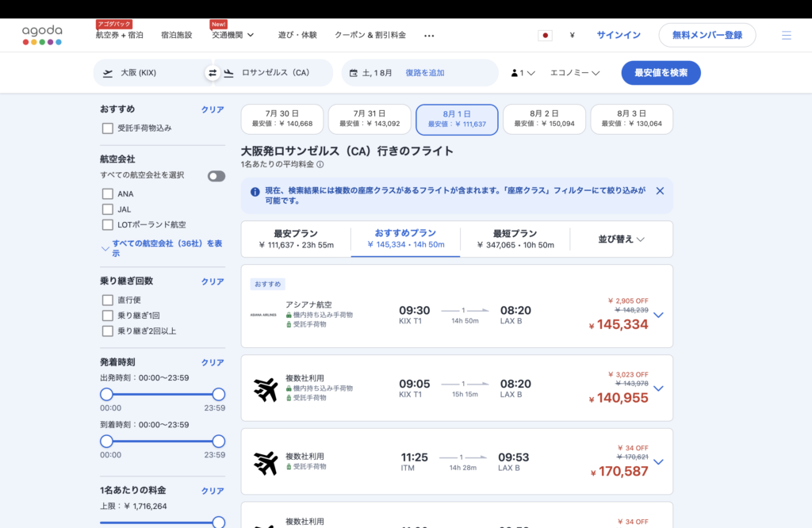Enable the 直行便 direct flight checkbox
Viewport: 812px width, 528px height.
[108, 300]
